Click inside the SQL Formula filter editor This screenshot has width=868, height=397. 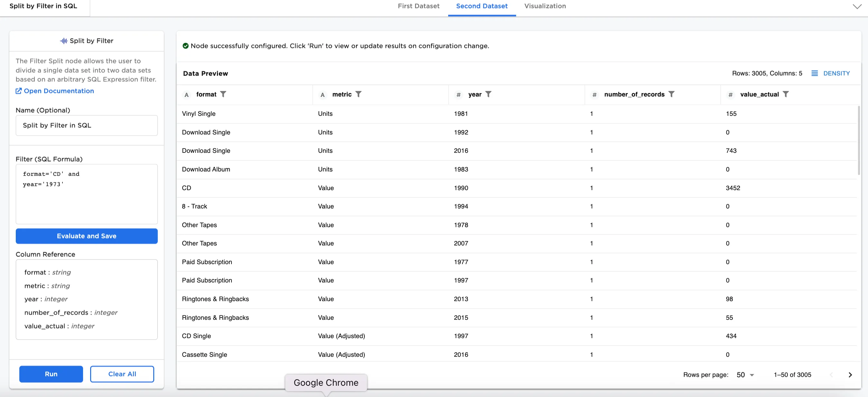click(x=86, y=194)
